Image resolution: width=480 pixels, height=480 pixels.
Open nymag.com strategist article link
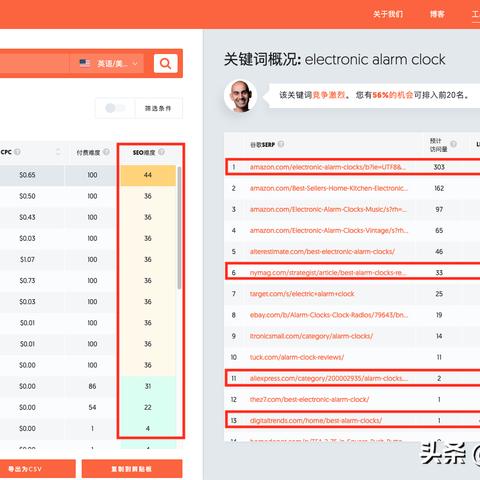pos(328,273)
